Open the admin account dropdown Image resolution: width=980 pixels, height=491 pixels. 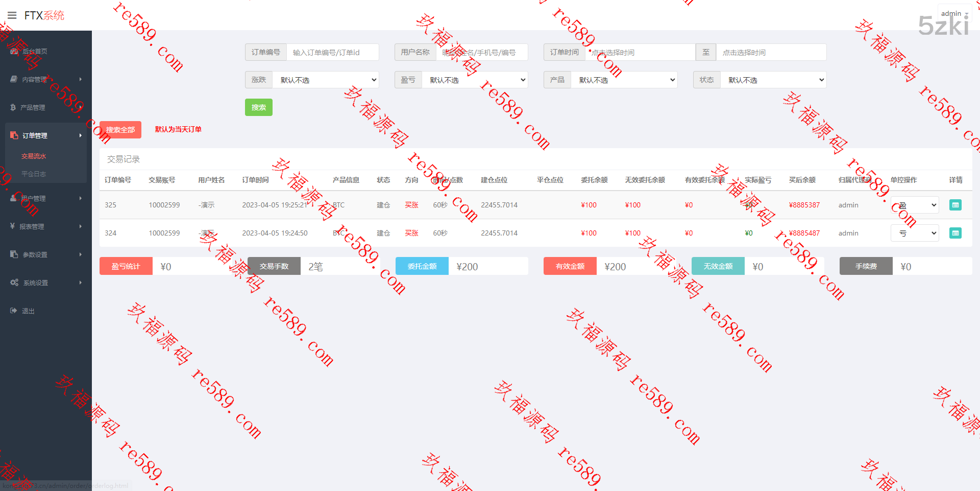coord(954,13)
